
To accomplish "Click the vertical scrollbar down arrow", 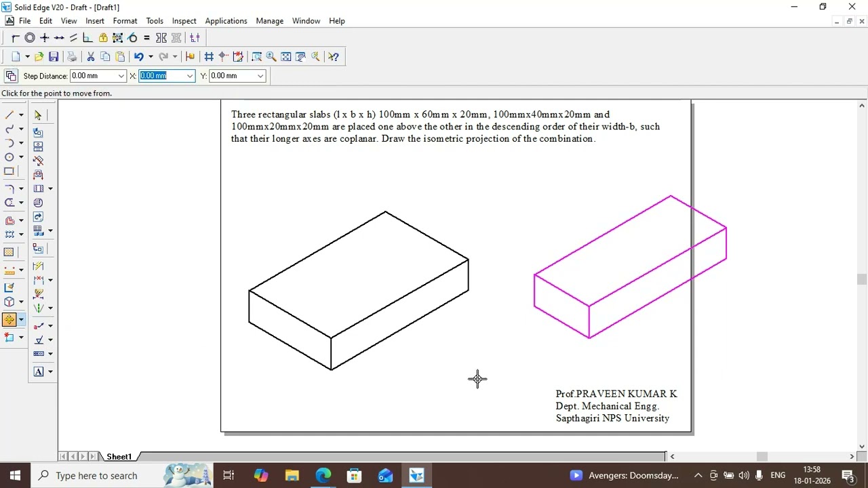I will click(862, 446).
